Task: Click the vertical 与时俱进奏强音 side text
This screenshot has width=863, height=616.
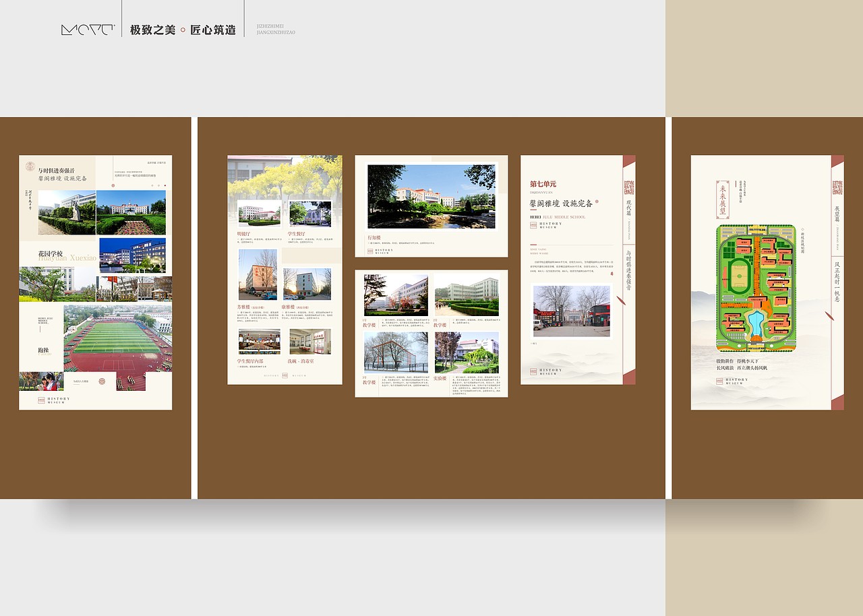Action: coord(629,270)
